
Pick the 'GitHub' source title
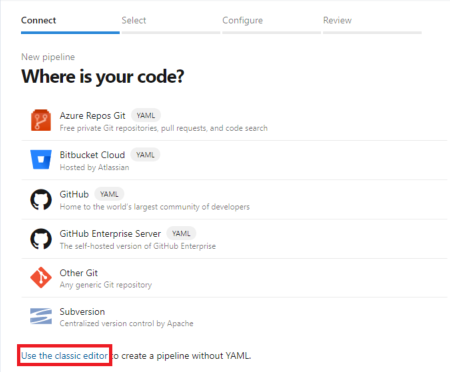point(74,194)
